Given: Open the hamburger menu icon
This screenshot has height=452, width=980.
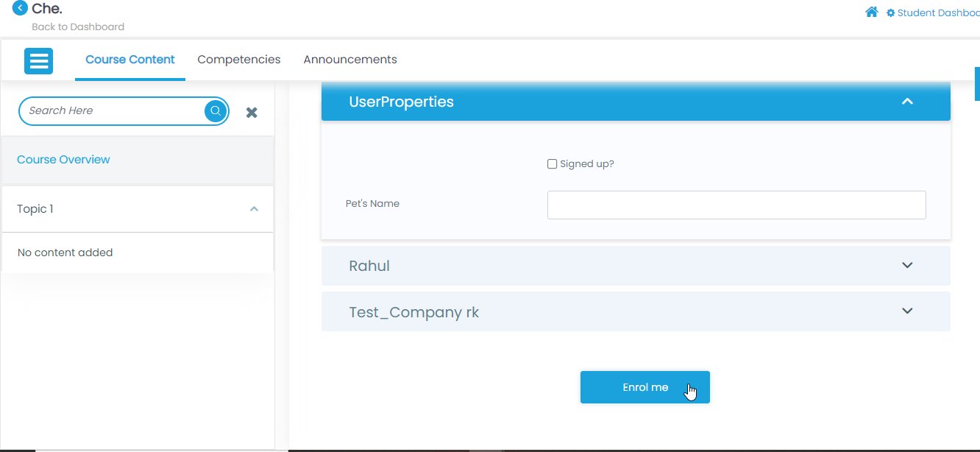Looking at the screenshot, I should pos(38,60).
